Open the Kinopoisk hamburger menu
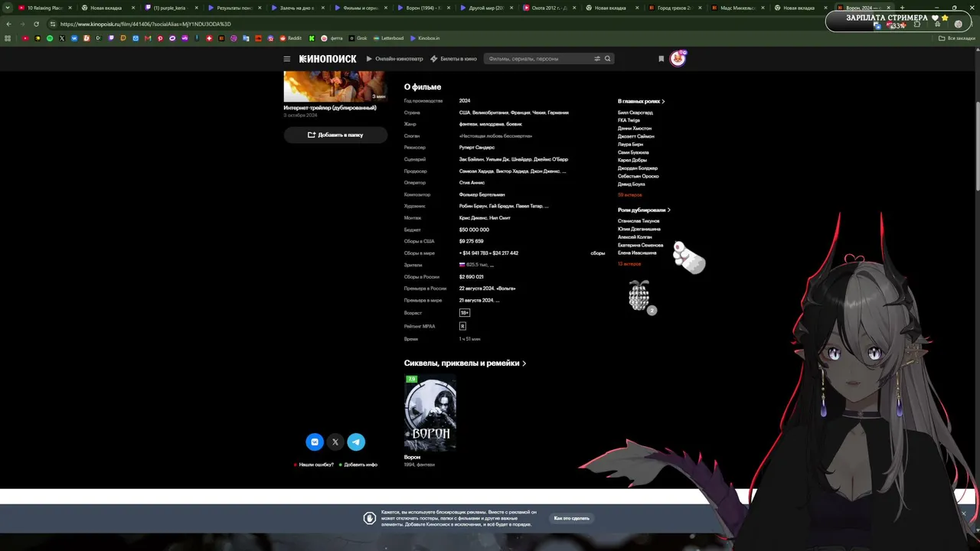This screenshot has height=551, width=980. (x=287, y=59)
